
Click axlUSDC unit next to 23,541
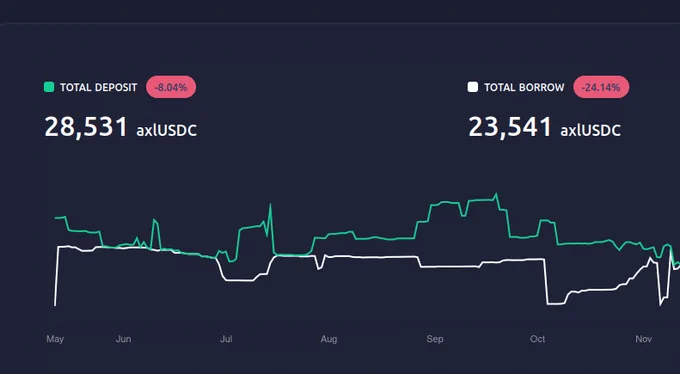click(591, 130)
